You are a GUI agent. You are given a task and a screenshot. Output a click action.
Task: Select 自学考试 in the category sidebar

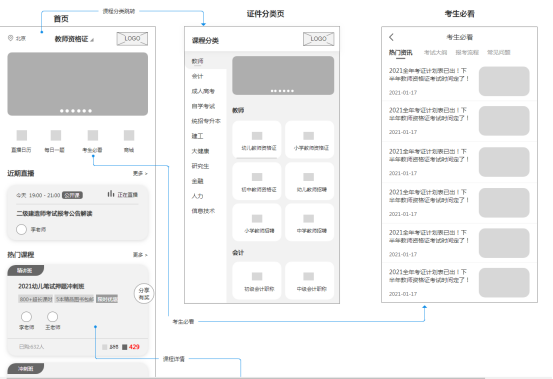pyautogui.click(x=203, y=106)
